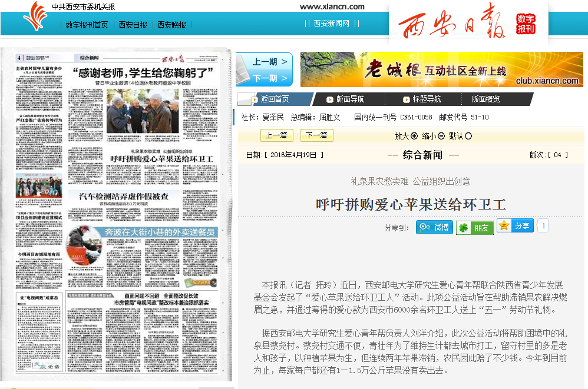588x389 pixels.
Task: Click the 老城根 community banner ad
Action: [441, 69]
